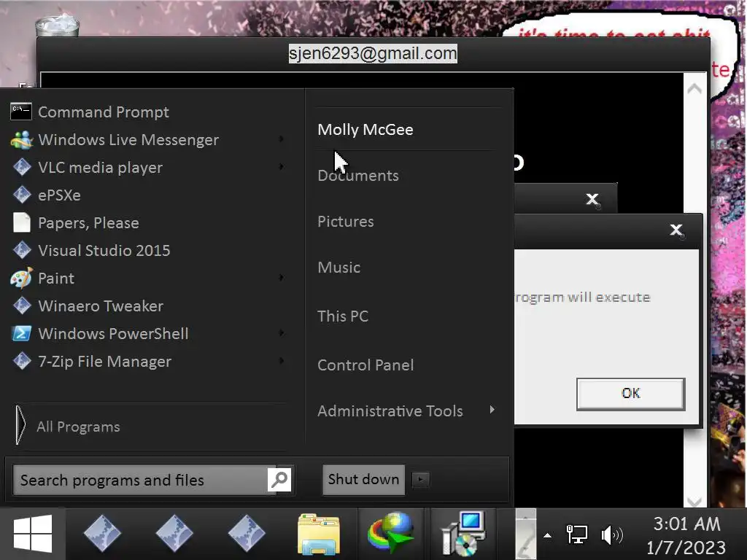Open Molly McGee user folder
The height and width of the screenshot is (560, 747).
click(365, 130)
